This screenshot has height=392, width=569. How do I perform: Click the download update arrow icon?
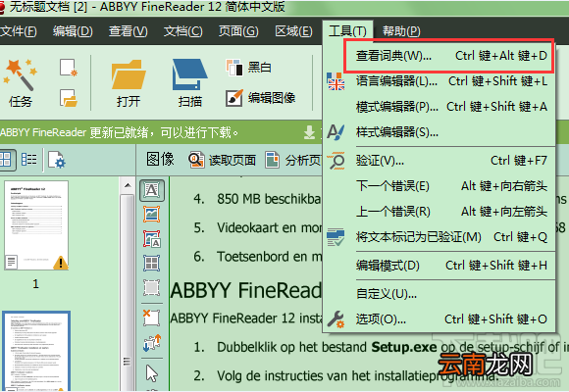pyautogui.click(x=309, y=132)
